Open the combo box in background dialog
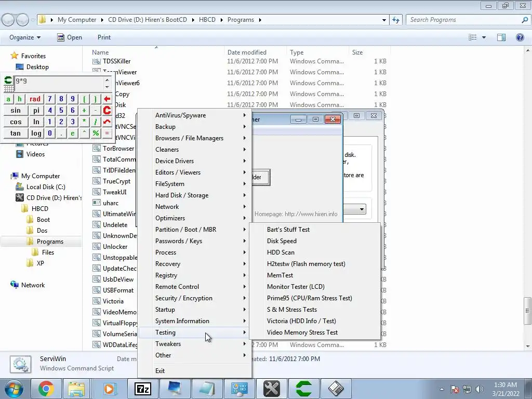This screenshot has width=532, height=399. click(362, 209)
